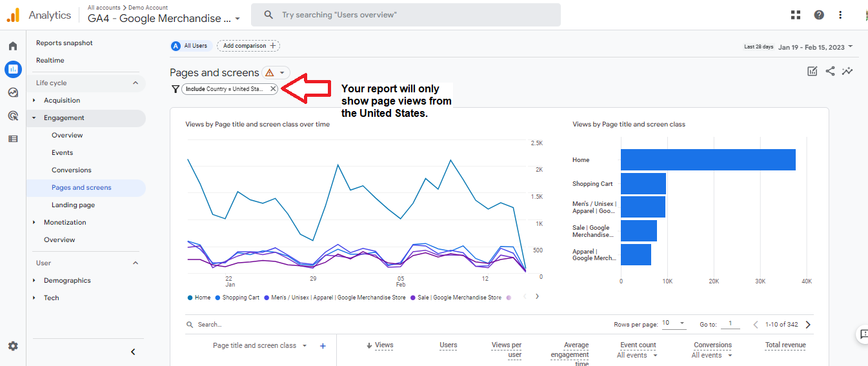Open the Help question mark icon
The image size is (868, 366).
[819, 15]
